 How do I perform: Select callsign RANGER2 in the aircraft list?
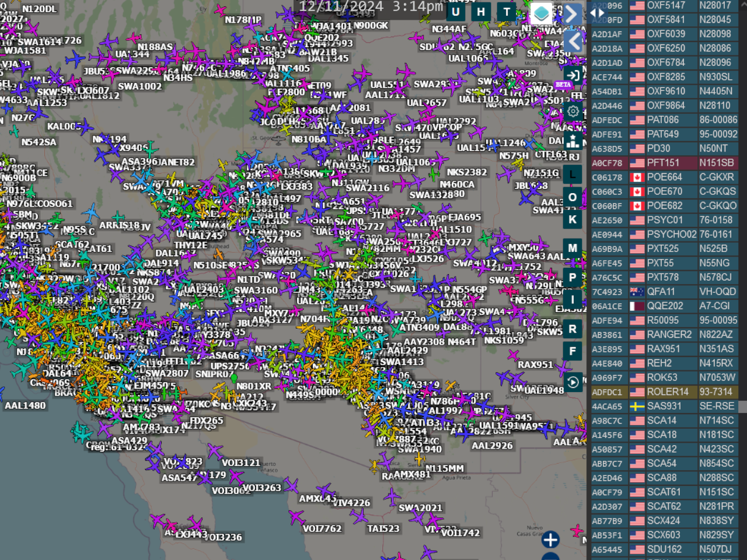pos(669,335)
